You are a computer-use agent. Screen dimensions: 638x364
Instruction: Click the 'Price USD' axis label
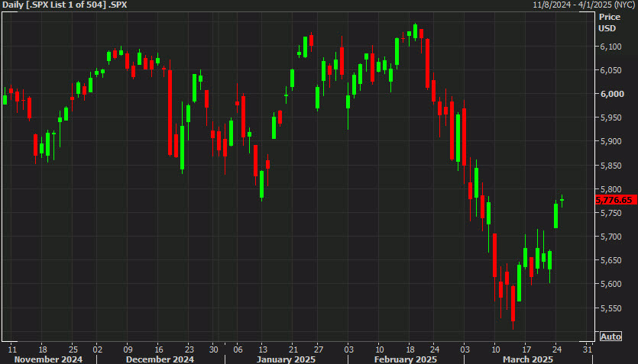point(609,22)
